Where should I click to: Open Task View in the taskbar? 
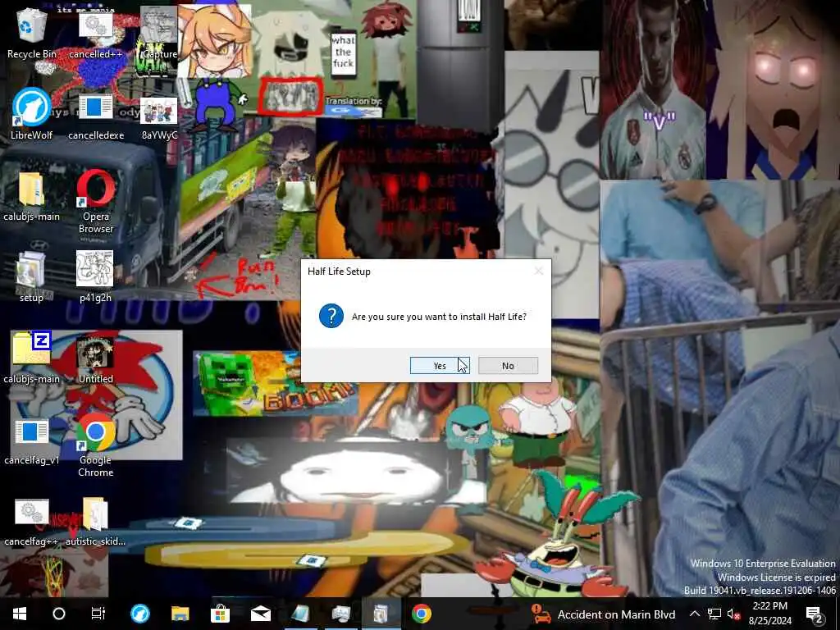98,614
